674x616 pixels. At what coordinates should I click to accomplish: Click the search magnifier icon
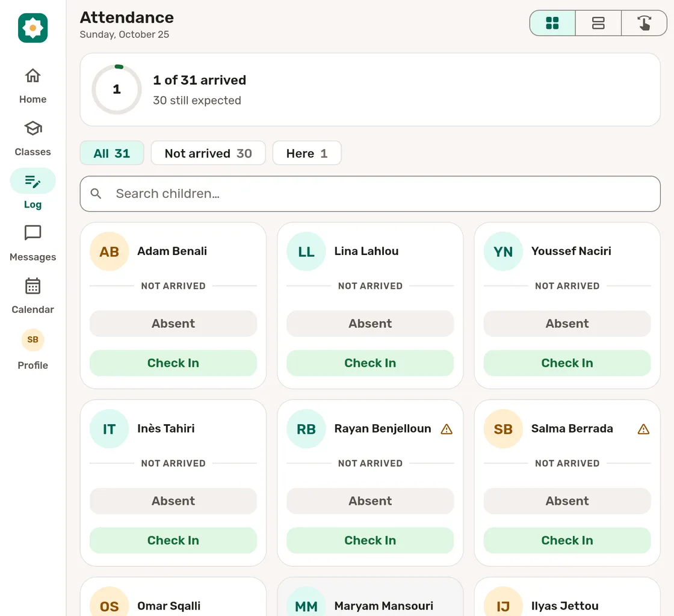click(x=96, y=194)
